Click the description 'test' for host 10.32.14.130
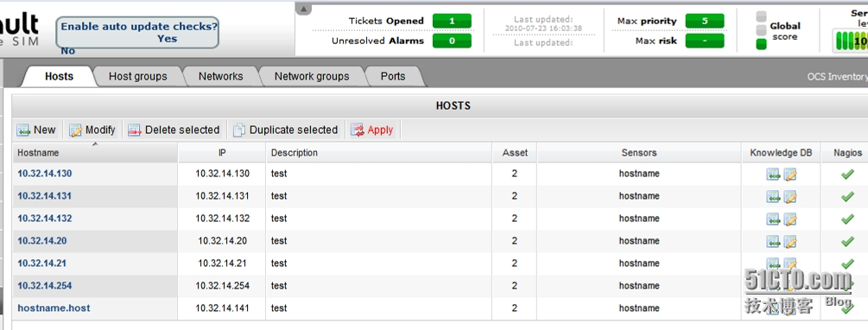The width and height of the screenshot is (868, 330). pos(279,174)
